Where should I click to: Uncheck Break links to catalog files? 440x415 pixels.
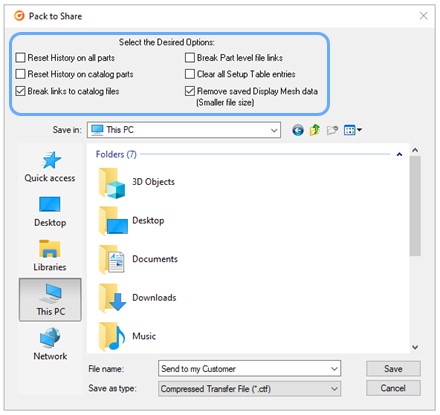pos(21,91)
